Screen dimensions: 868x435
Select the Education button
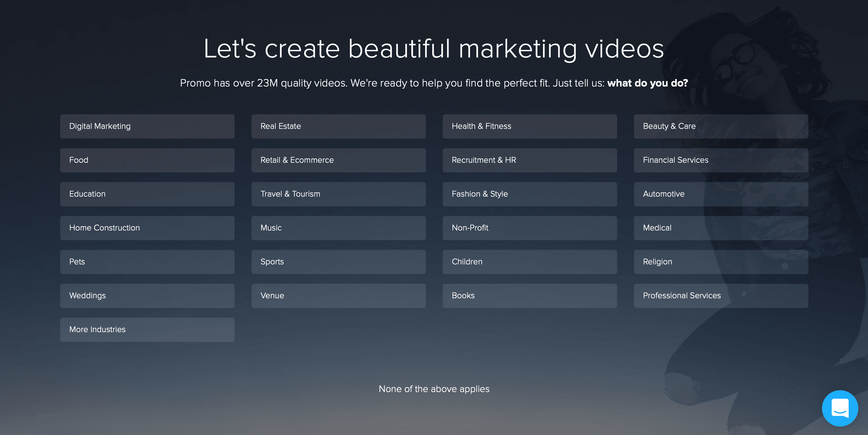point(147,194)
